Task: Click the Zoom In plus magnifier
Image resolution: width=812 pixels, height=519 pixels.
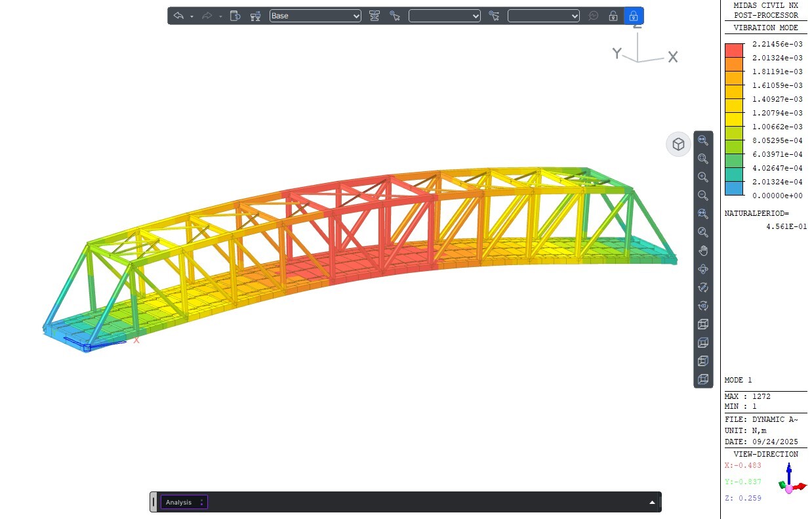Action: click(x=703, y=177)
